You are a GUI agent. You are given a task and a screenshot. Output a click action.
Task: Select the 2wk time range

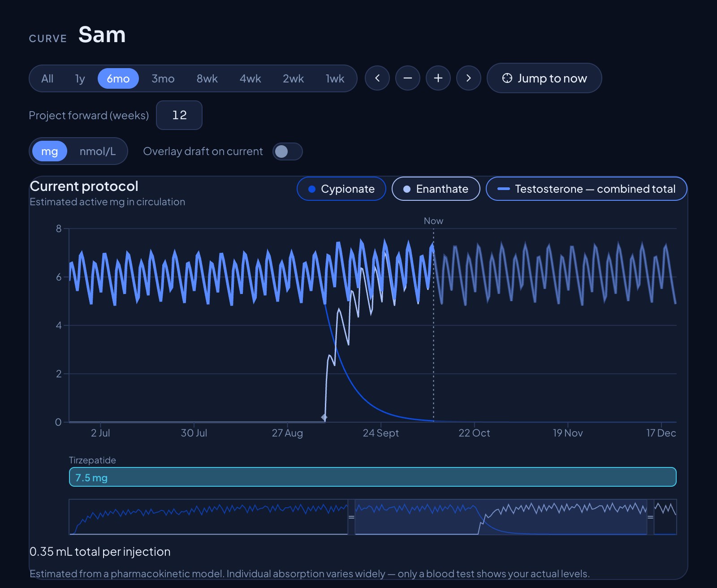293,78
